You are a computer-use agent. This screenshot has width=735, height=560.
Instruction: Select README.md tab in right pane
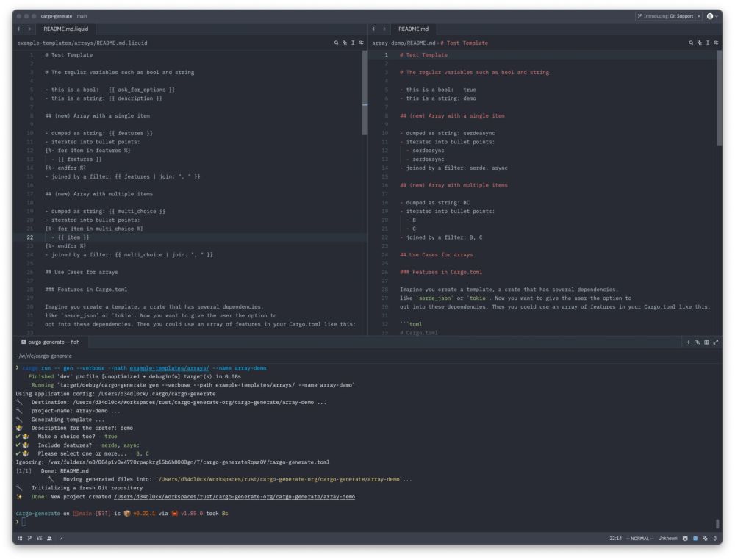click(413, 29)
